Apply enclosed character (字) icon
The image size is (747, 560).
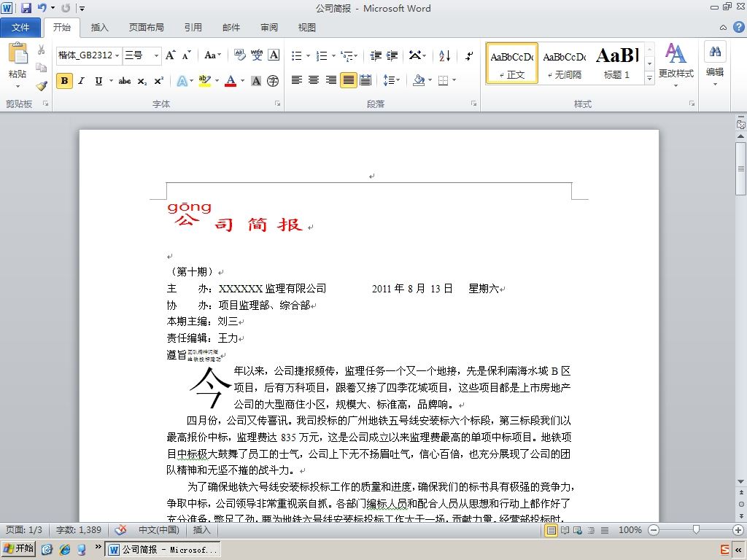point(273,81)
